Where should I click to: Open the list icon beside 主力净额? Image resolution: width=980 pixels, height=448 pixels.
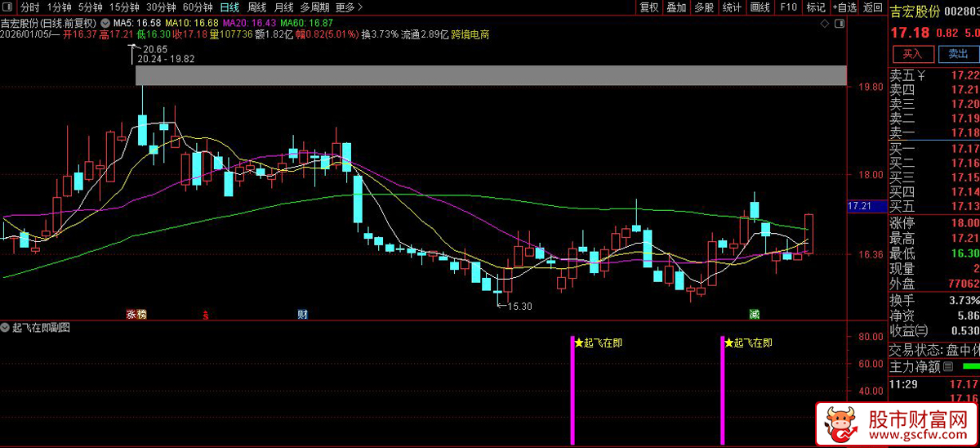[947, 367]
